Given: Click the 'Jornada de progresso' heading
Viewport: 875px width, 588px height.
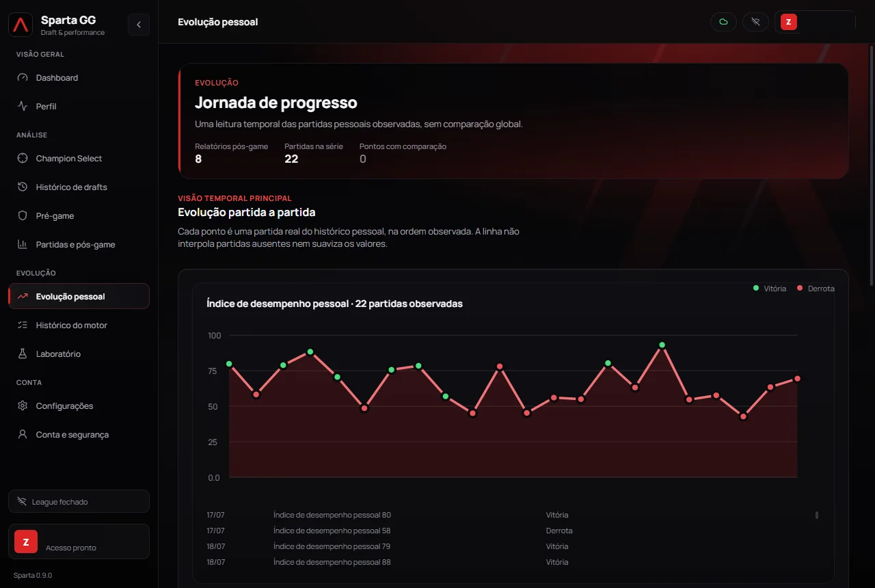Looking at the screenshot, I should pos(276,103).
